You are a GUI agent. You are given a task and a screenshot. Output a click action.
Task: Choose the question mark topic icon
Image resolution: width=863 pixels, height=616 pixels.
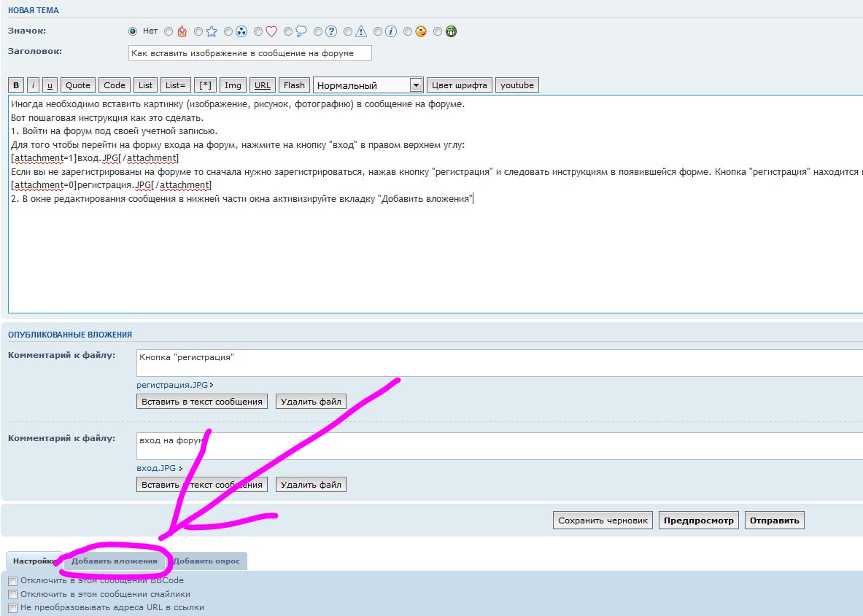(319, 31)
